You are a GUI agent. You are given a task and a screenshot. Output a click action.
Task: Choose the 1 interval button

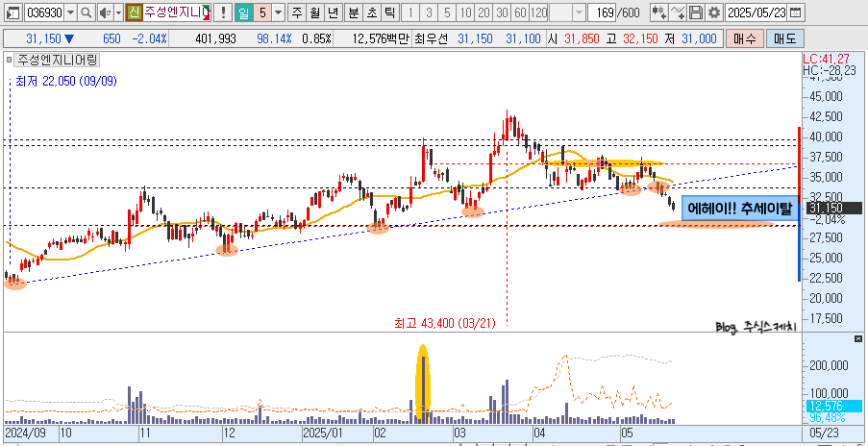coord(410,12)
